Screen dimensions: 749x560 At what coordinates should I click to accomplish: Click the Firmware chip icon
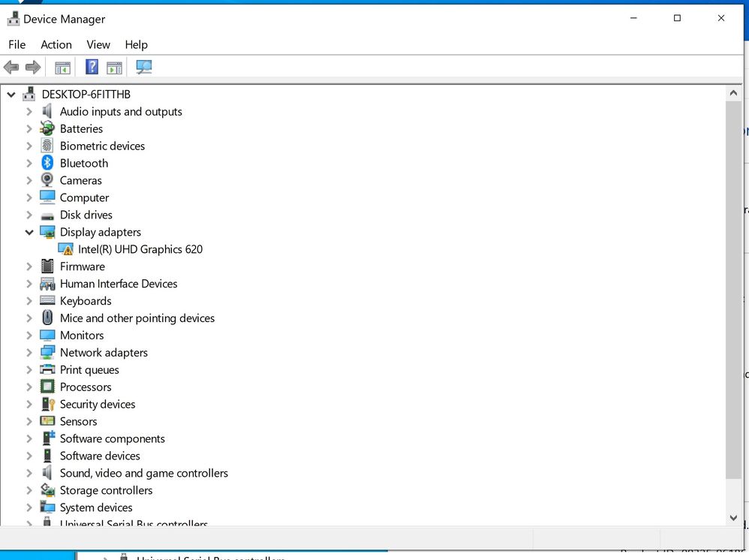click(x=47, y=266)
